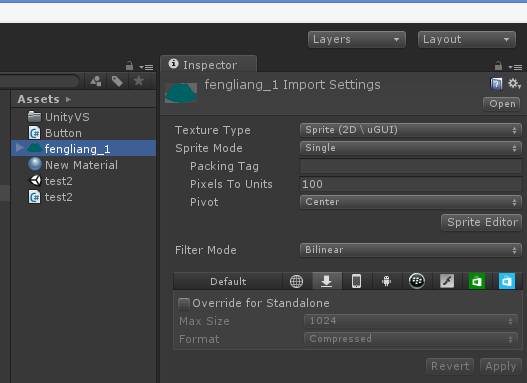Select the Web Player platform globe icon

point(296,281)
